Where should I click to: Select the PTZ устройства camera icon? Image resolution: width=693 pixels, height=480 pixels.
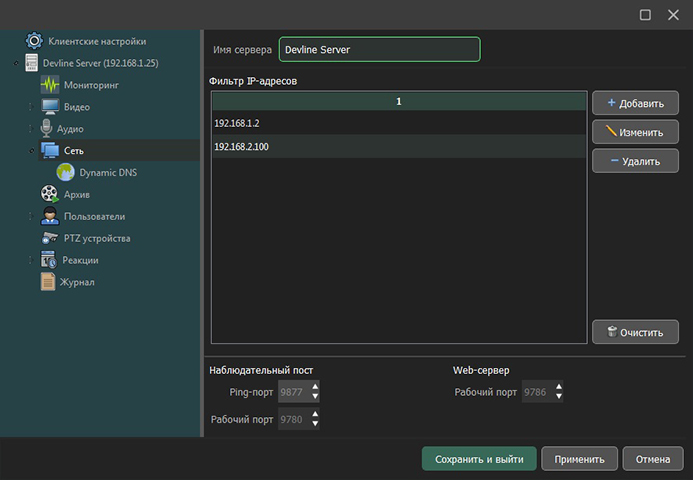50,238
